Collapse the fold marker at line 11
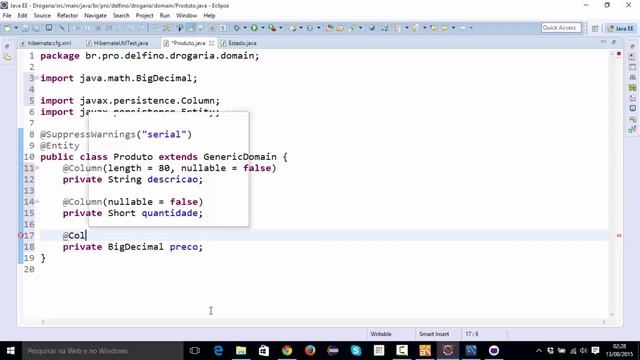 pyautogui.click(x=37, y=168)
